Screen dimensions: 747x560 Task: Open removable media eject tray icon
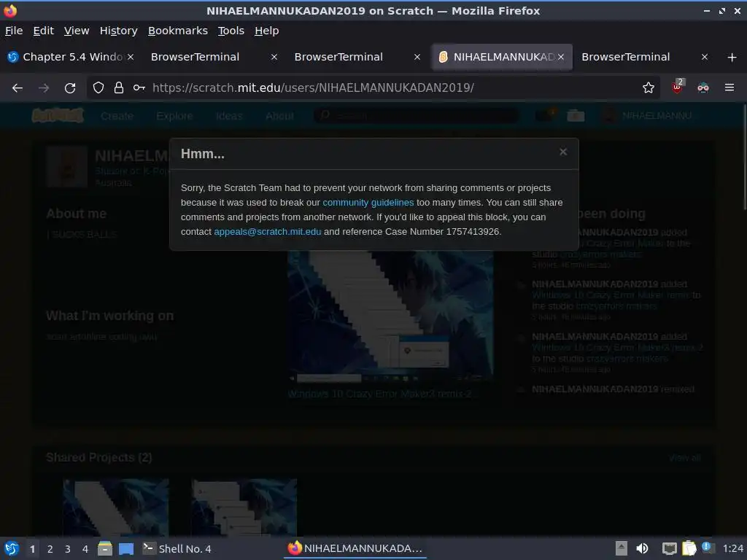[621, 548]
